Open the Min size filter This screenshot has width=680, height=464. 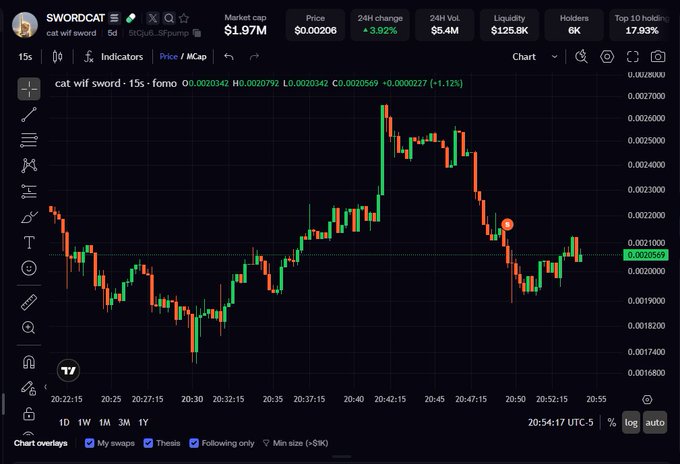[295, 443]
